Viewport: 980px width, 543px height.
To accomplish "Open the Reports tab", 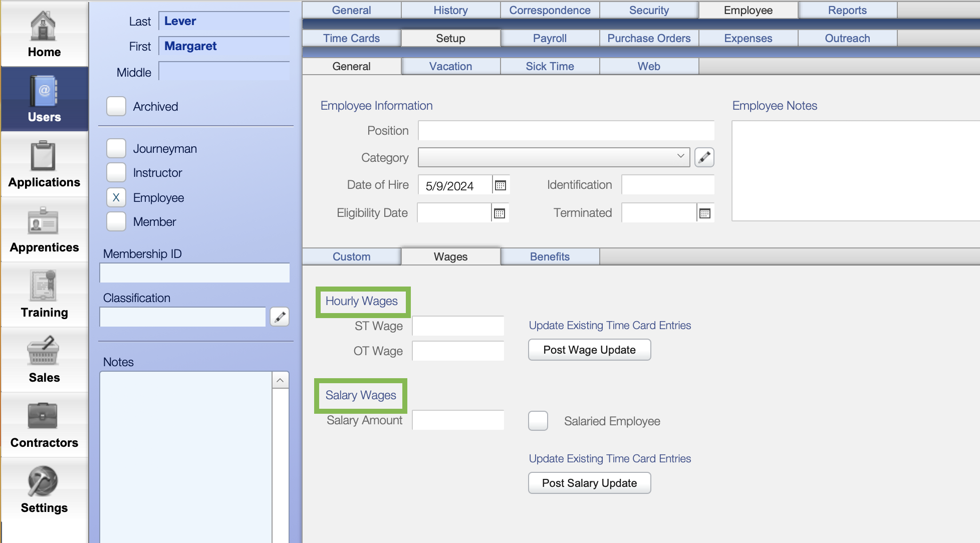I will coord(847,10).
